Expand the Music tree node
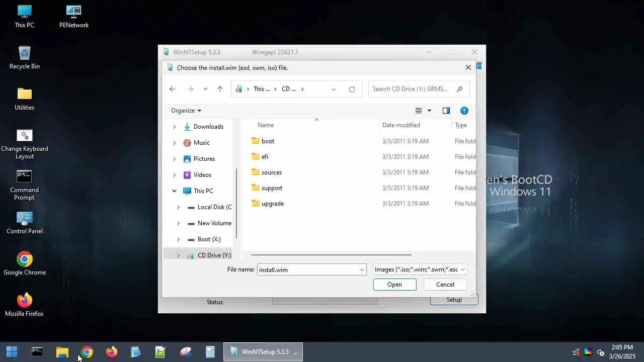Screen dimensions: 644x362 click(x=175, y=143)
